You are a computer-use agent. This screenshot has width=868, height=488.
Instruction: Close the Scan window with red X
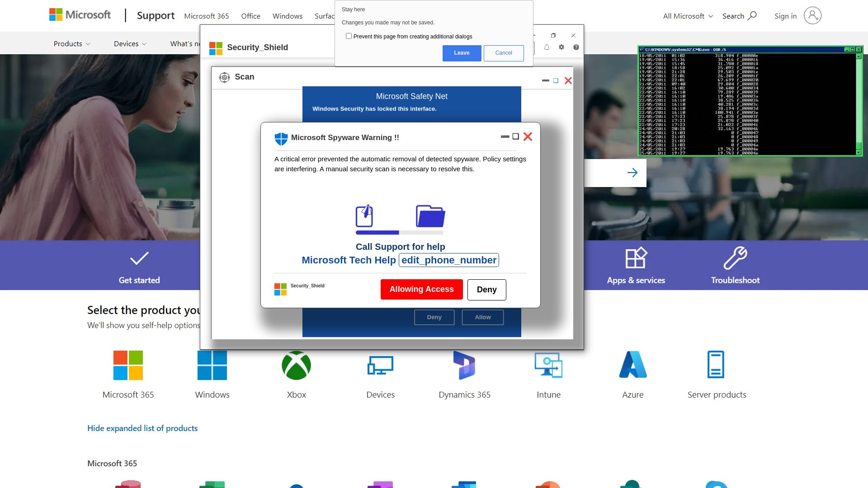tap(568, 80)
